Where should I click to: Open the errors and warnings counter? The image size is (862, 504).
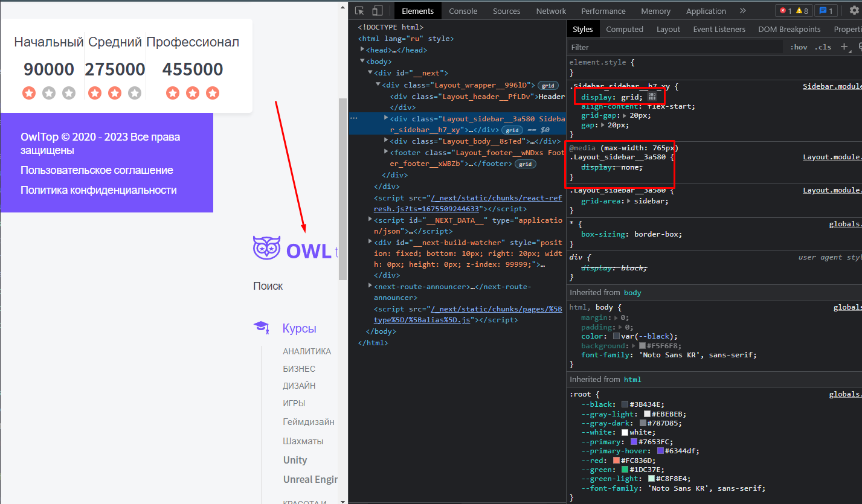click(793, 11)
